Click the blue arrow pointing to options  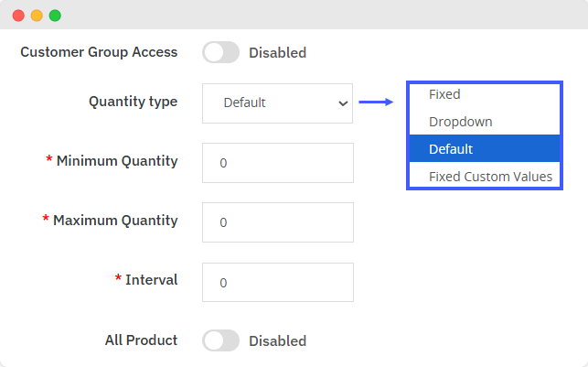point(375,103)
